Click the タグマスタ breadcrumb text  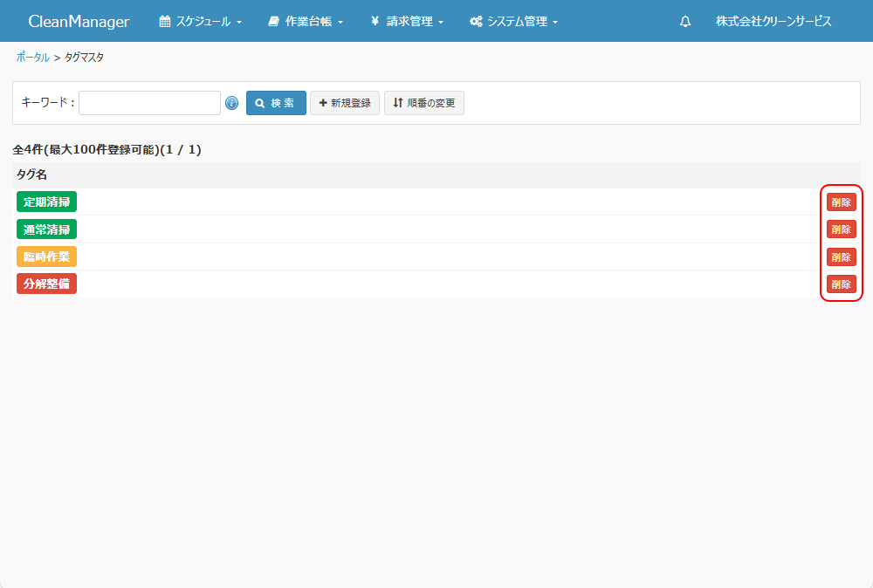84,58
